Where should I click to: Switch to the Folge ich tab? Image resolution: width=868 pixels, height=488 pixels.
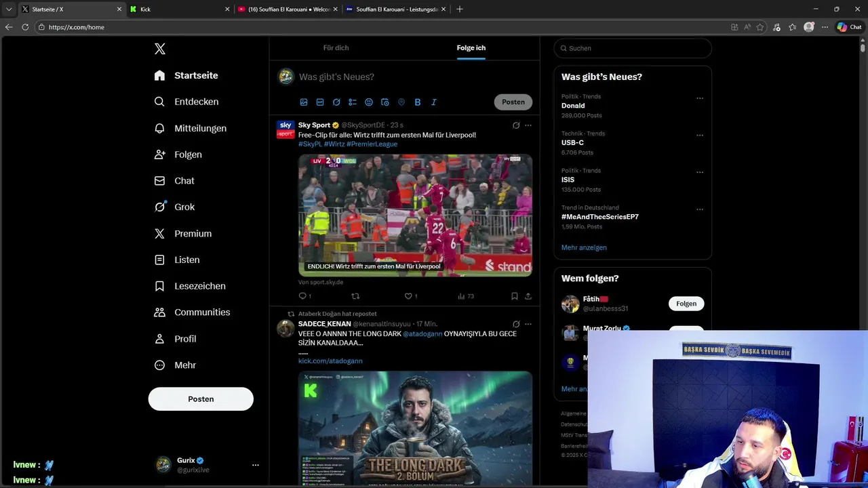471,48
